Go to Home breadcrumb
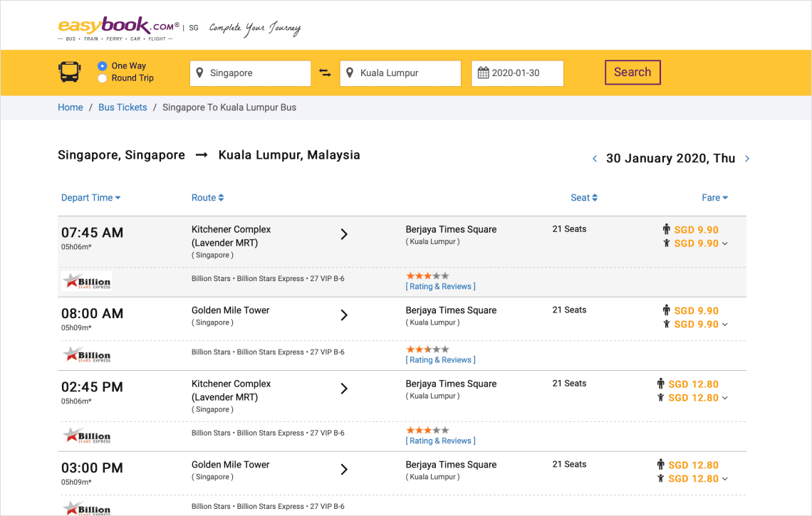The height and width of the screenshot is (516, 812). pyautogui.click(x=71, y=107)
